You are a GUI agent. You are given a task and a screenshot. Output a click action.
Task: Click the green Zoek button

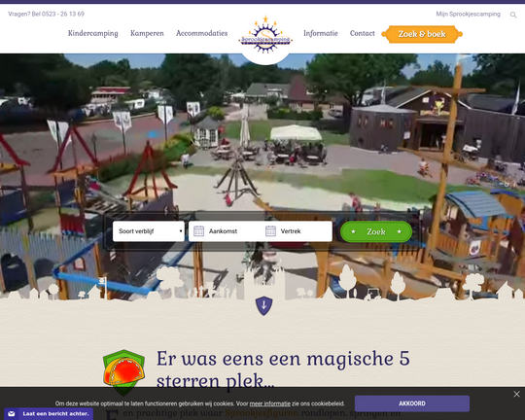376,231
